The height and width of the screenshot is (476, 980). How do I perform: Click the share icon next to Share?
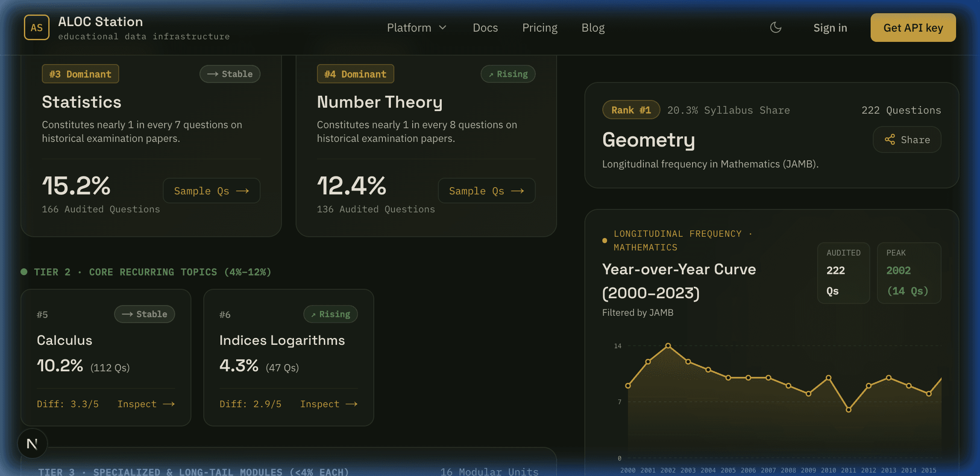point(890,139)
